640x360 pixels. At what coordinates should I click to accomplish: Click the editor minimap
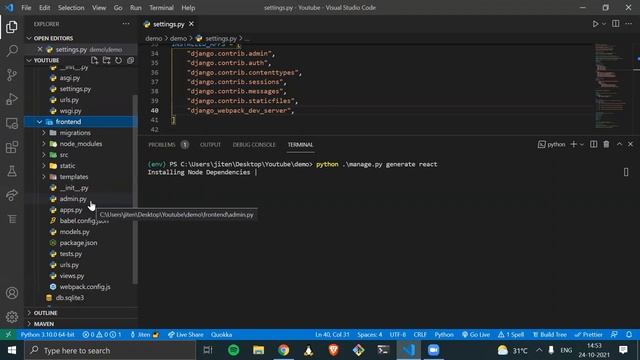pyautogui.click(x=611, y=86)
